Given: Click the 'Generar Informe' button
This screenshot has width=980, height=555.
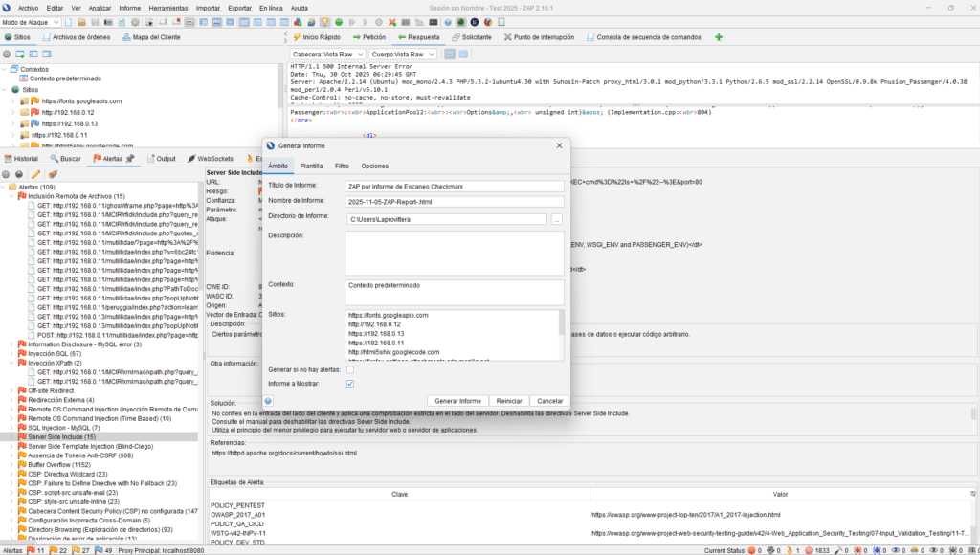Looking at the screenshot, I should pyautogui.click(x=457, y=401).
